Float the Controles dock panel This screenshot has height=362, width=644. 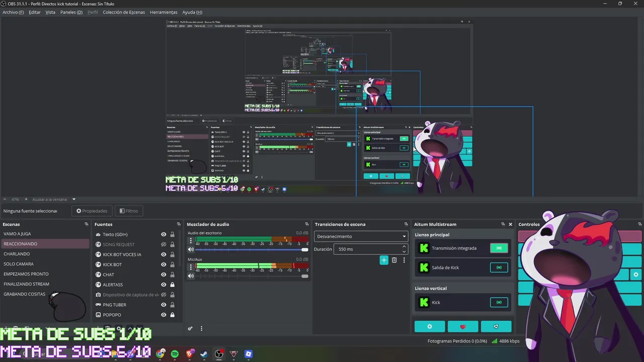point(640,224)
